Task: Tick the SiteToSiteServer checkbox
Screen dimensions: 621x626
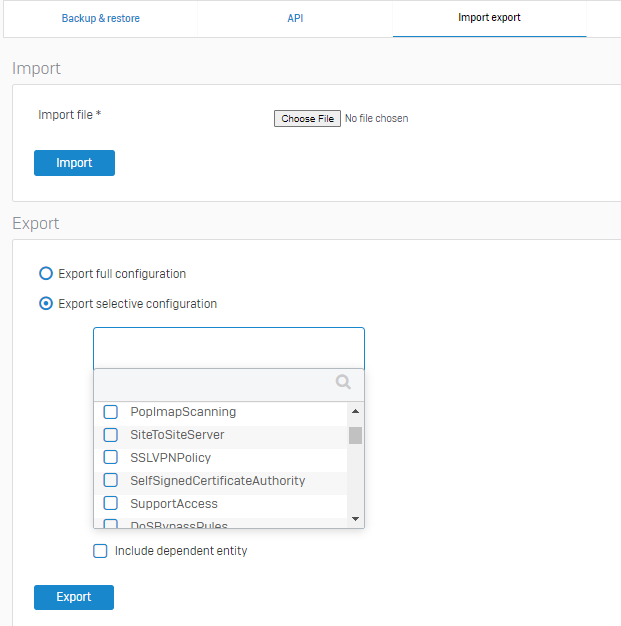Action: 111,435
